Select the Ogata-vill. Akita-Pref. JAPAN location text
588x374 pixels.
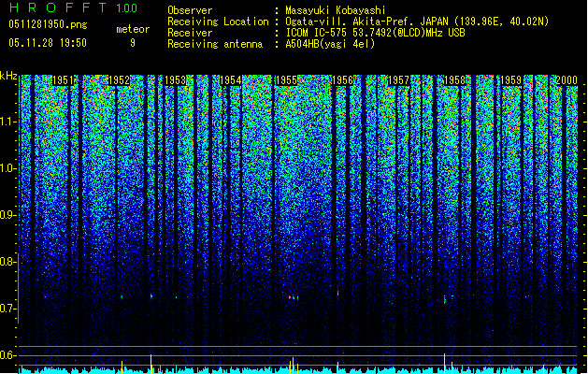(417, 22)
